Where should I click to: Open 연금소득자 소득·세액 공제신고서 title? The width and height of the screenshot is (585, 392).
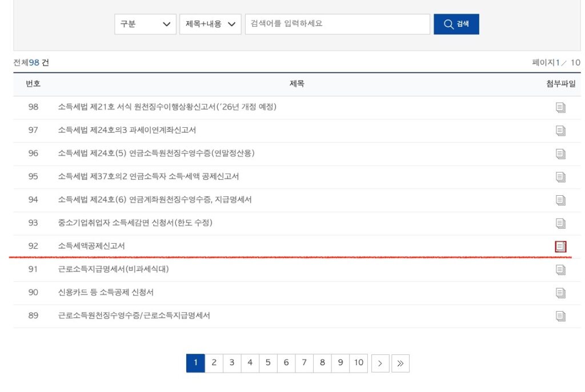[x=149, y=176]
